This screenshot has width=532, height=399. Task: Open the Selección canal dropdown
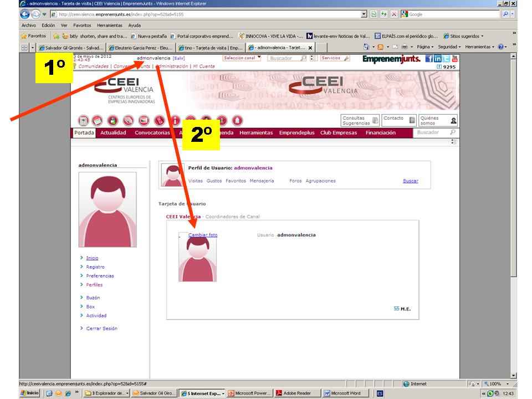[x=242, y=58]
